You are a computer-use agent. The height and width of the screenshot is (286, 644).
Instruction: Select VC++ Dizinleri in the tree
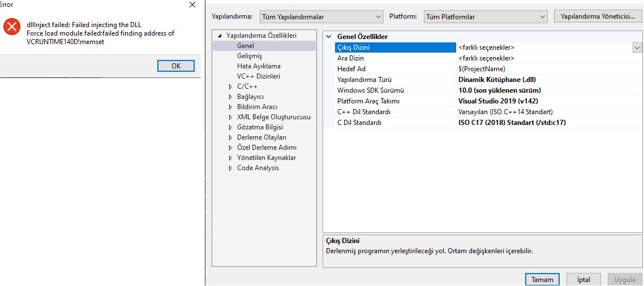tap(259, 76)
